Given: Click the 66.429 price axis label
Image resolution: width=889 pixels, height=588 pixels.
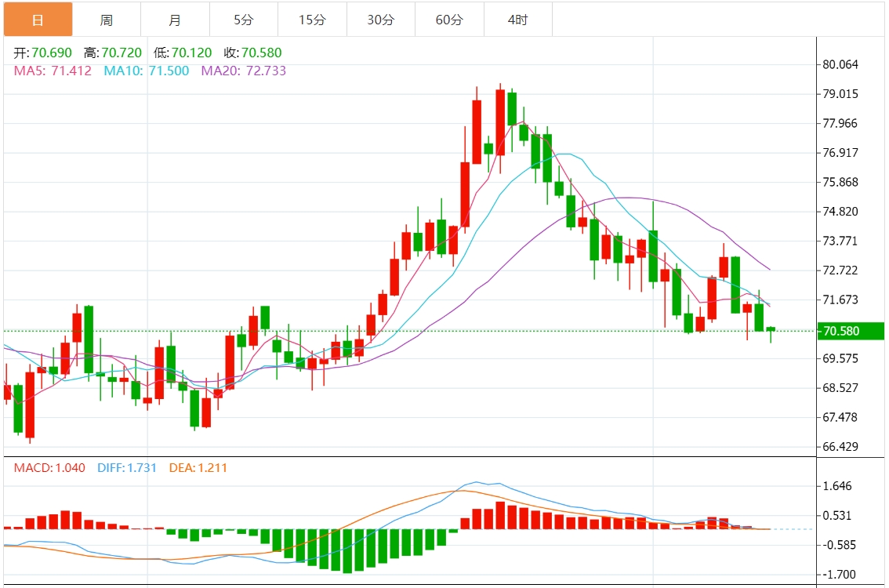Looking at the screenshot, I should point(840,447).
